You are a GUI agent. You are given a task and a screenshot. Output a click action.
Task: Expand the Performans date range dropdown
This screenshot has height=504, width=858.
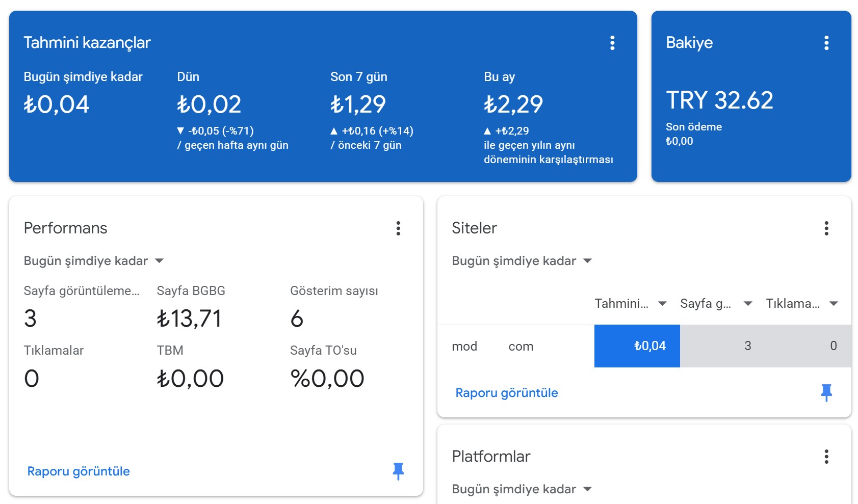pyautogui.click(x=94, y=261)
